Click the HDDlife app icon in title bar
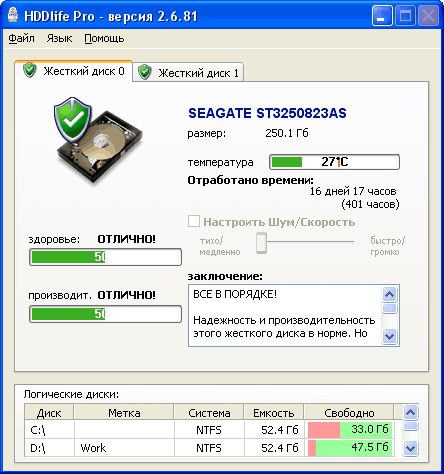Image resolution: width=444 pixels, height=474 pixels. pos(13,15)
